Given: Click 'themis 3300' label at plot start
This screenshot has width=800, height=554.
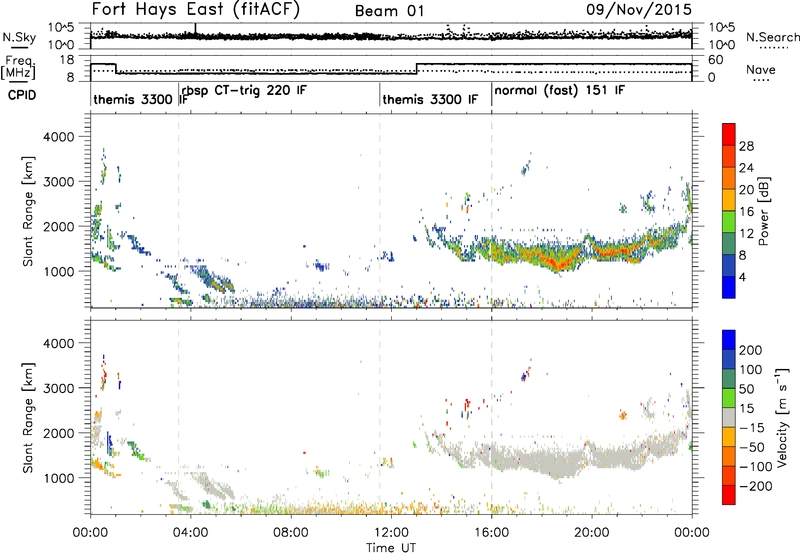Looking at the screenshot, I should pos(133,99).
